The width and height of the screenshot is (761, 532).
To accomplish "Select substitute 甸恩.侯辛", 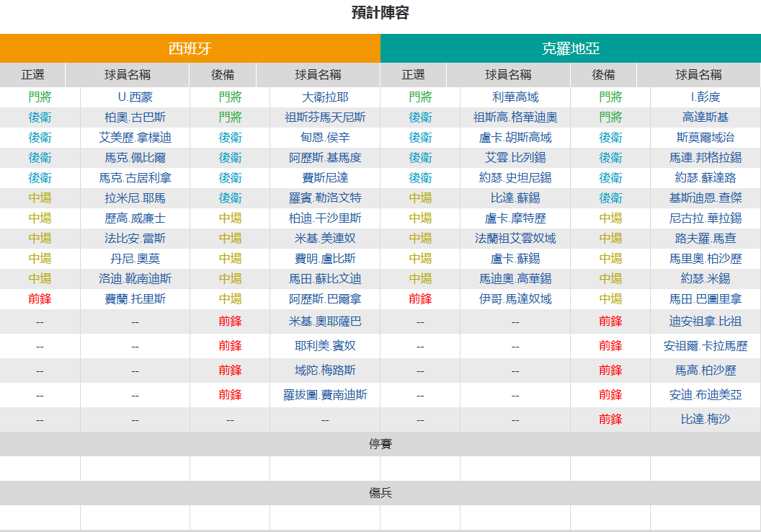I will pos(325,138).
